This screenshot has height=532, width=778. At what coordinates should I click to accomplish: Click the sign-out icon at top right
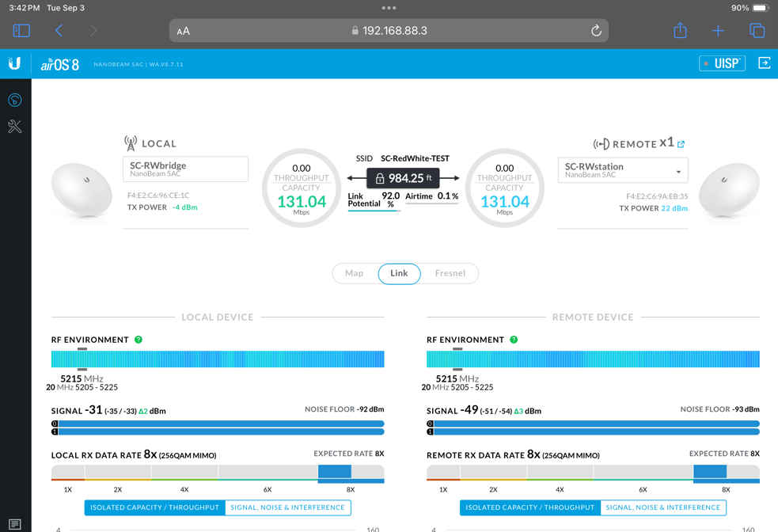point(763,63)
